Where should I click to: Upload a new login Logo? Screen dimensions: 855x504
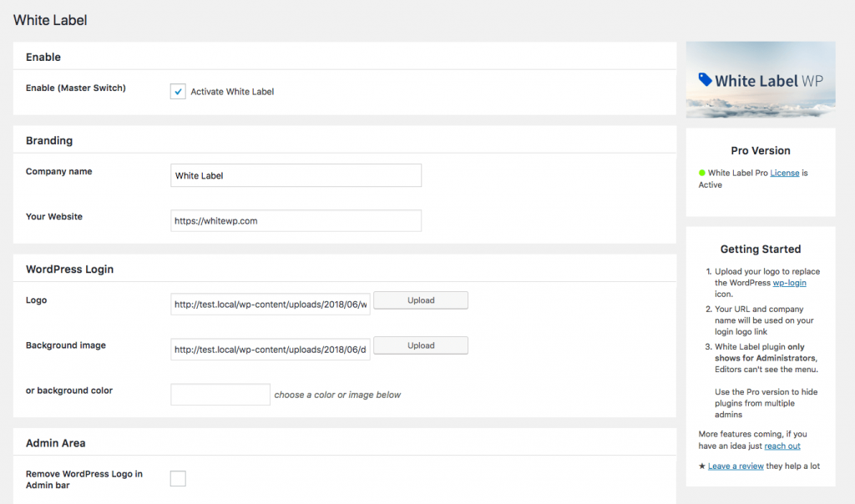pyautogui.click(x=421, y=300)
